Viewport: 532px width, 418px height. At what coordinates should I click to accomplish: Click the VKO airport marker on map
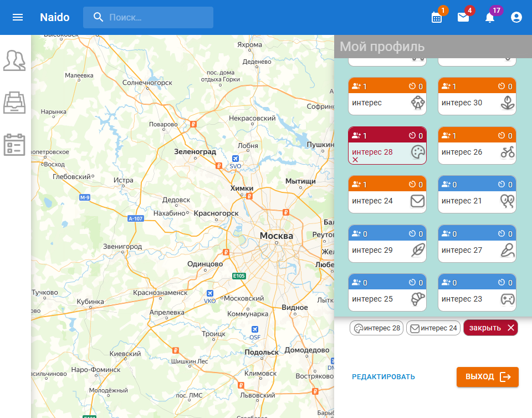point(210,293)
